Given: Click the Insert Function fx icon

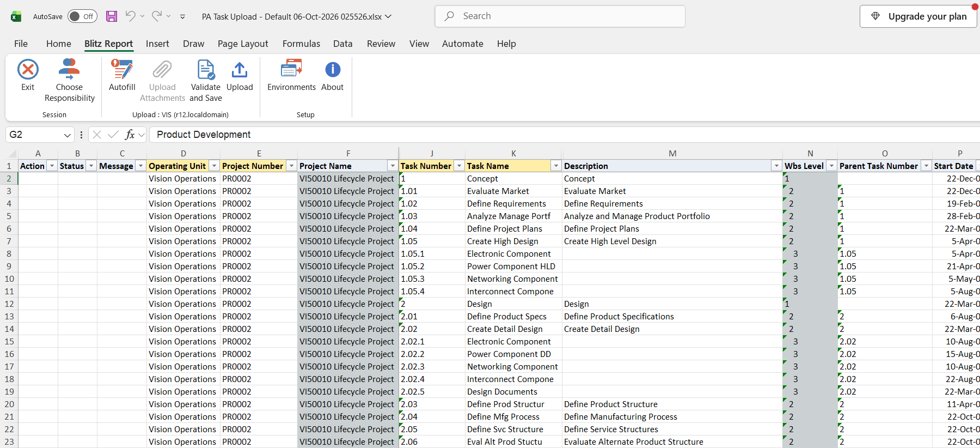Looking at the screenshot, I should [130, 135].
